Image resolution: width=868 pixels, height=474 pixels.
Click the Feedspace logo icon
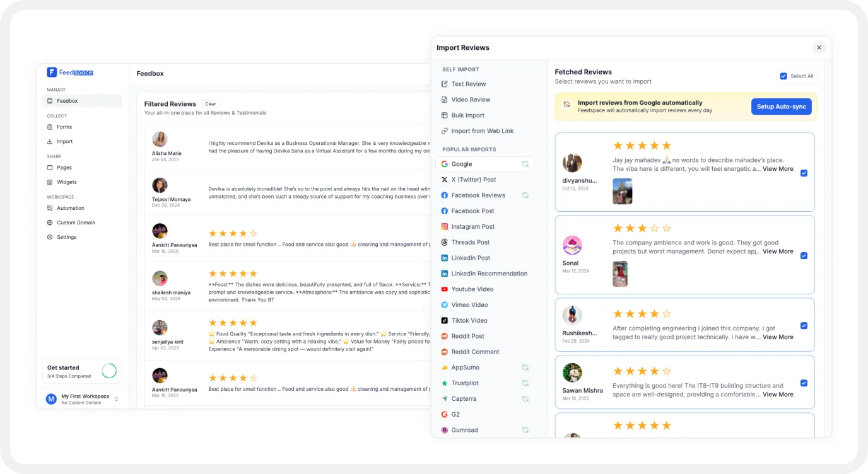52,72
